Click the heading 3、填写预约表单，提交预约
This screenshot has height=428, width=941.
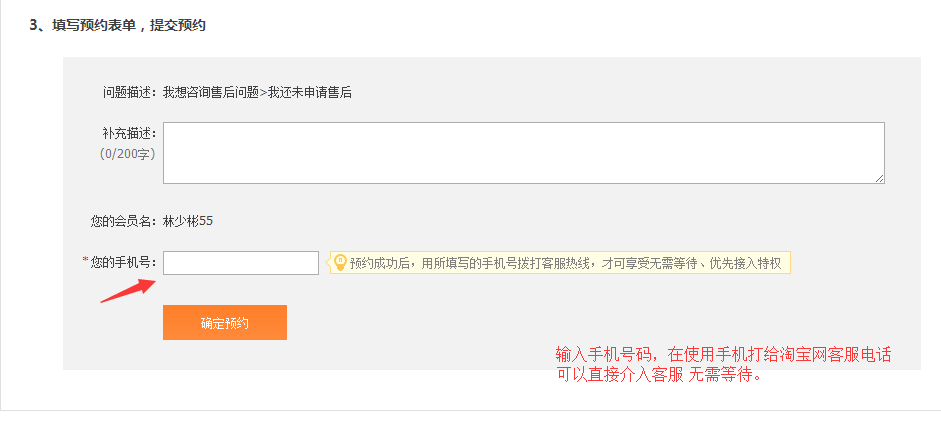118,26
